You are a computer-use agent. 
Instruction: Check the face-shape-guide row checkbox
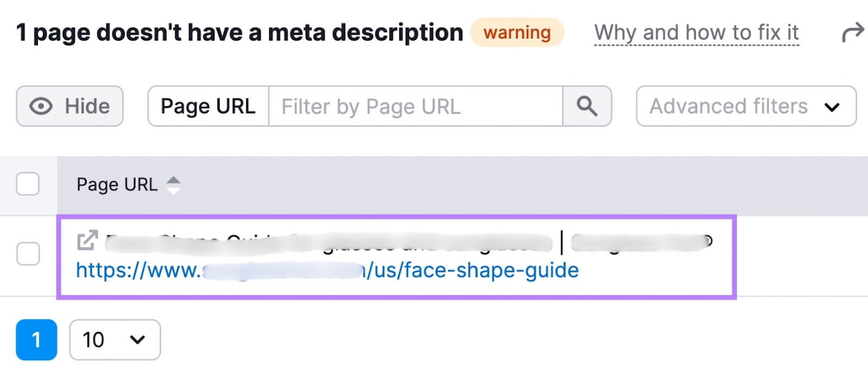coord(28,254)
